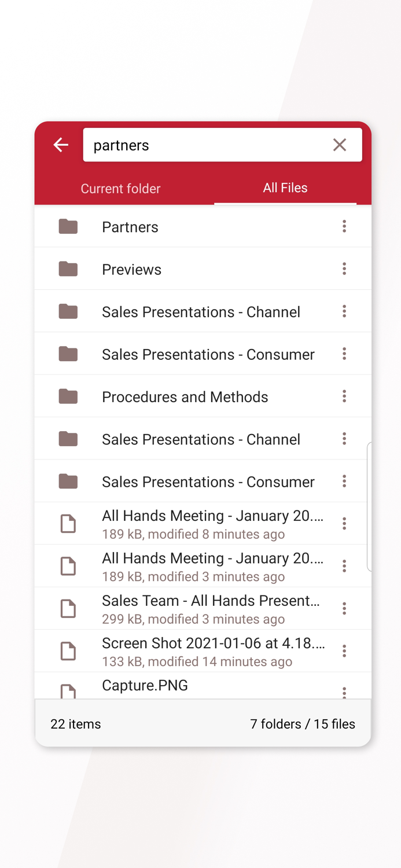Click file icon of Capture.PNG
Image resolution: width=401 pixels, height=868 pixels.
(68, 690)
